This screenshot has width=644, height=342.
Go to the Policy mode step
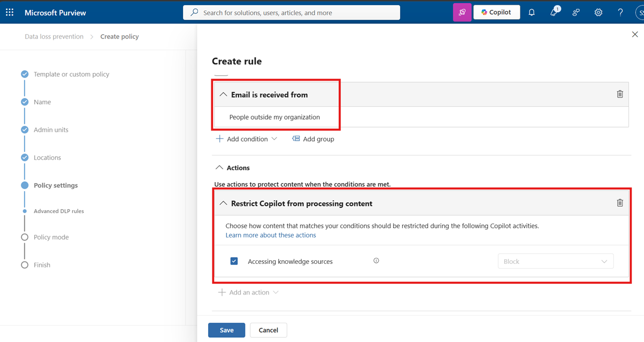tap(51, 237)
